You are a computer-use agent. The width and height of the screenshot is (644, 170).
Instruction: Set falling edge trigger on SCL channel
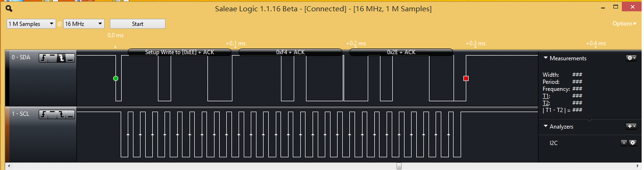click(61, 114)
